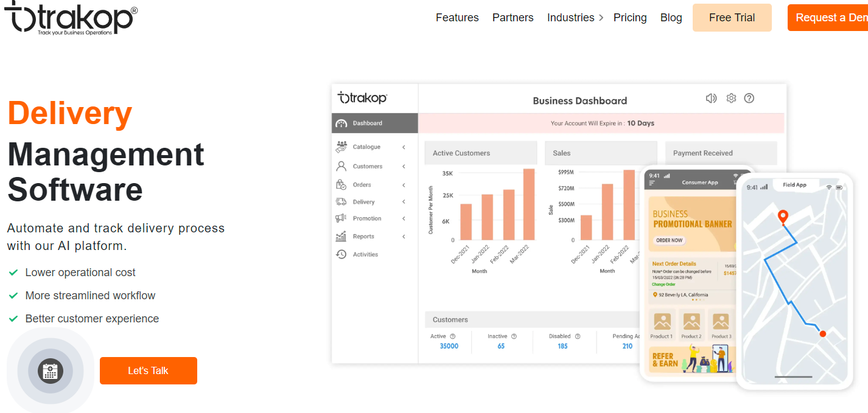The height and width of the screenshot is (413, 868).
Task: Click the Disabled customers value 185
Action: click(562, 346)
